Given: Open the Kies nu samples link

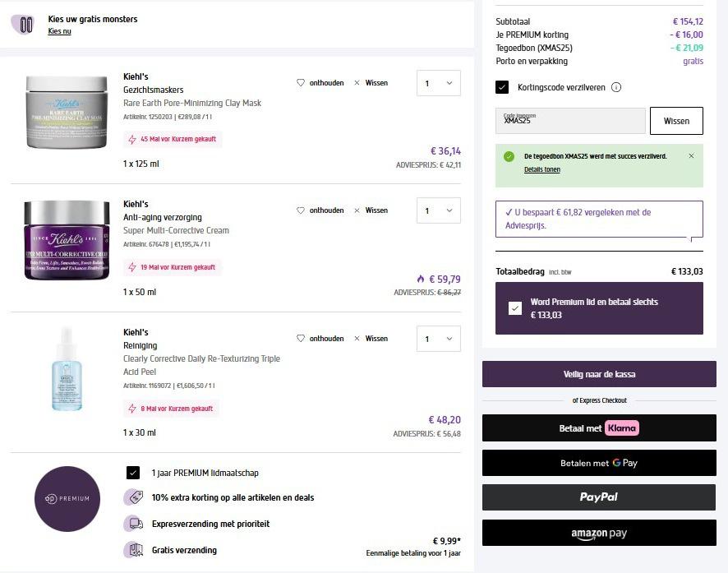Looking at the screenshot, I should tap(59, 31).
